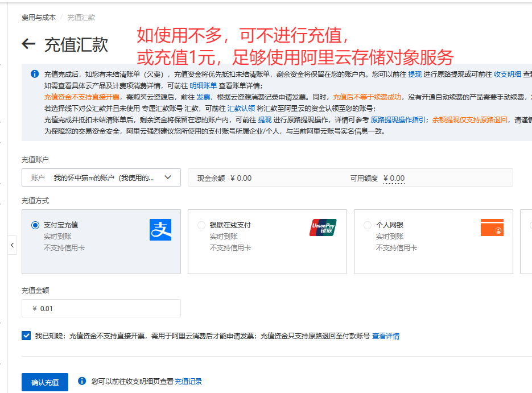Click the UnionPay logo icon
532x393 pixels.
point(323,227)
